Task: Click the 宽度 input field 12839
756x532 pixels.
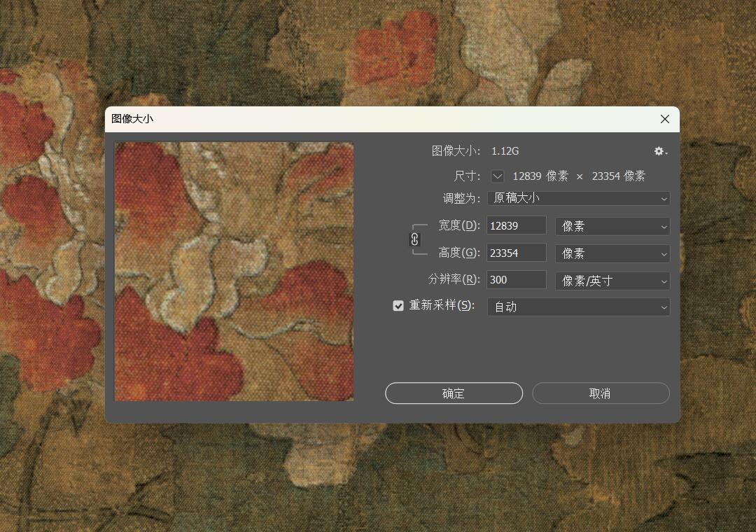Action: [x=517, y=225]
